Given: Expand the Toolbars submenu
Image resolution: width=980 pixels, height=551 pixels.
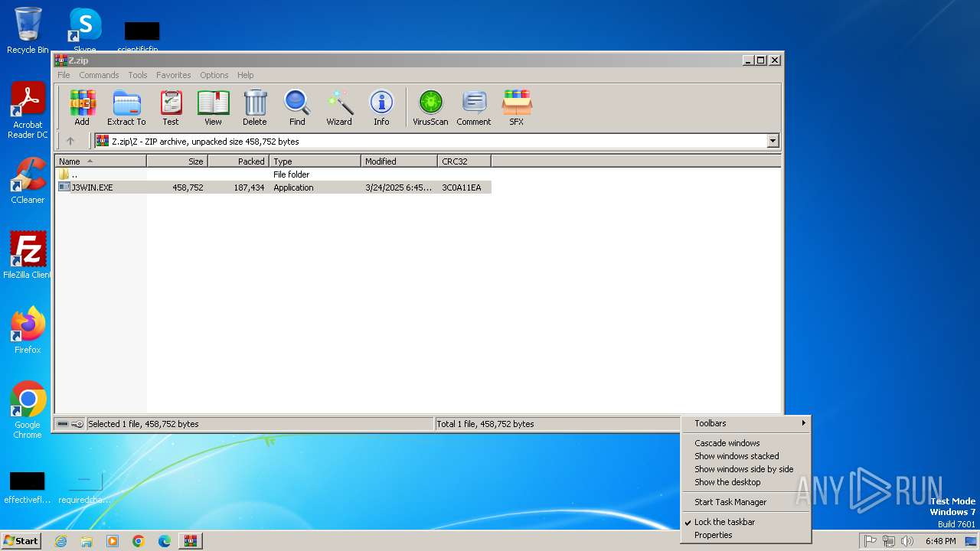Looking at the screenshot, I should pyautogui.click(x=746, y=423).
